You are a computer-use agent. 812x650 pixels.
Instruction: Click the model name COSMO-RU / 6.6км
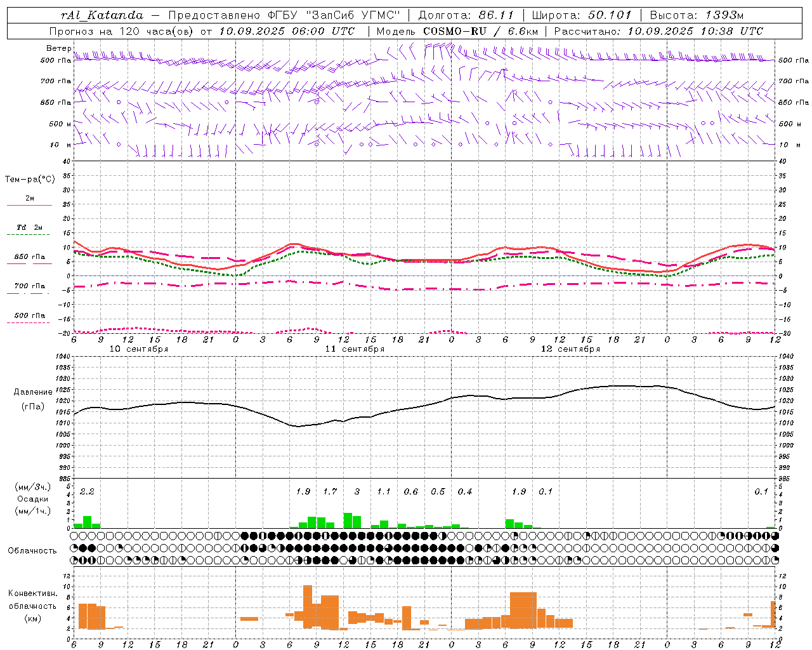pyautogui.click(x=480, y=31)
